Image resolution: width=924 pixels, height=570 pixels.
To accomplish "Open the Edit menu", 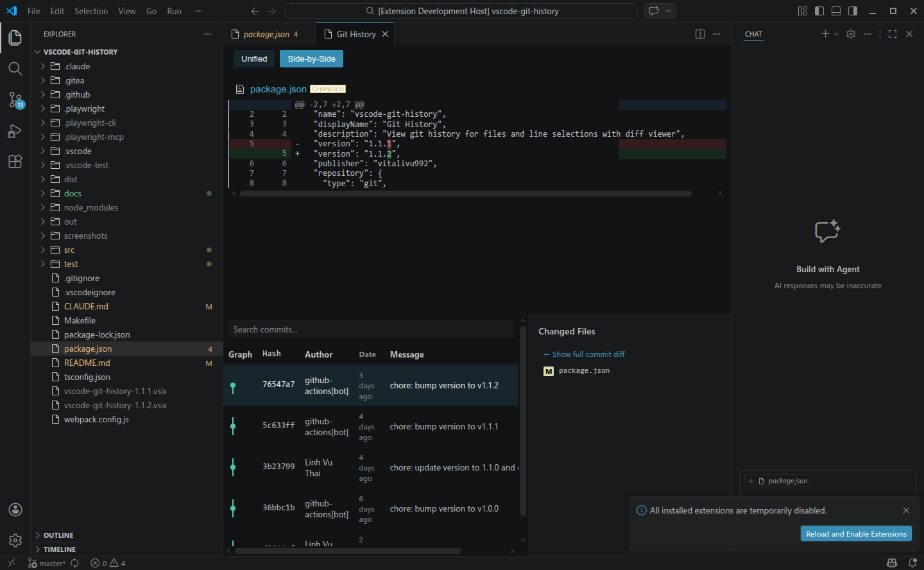I will (57, 11).
